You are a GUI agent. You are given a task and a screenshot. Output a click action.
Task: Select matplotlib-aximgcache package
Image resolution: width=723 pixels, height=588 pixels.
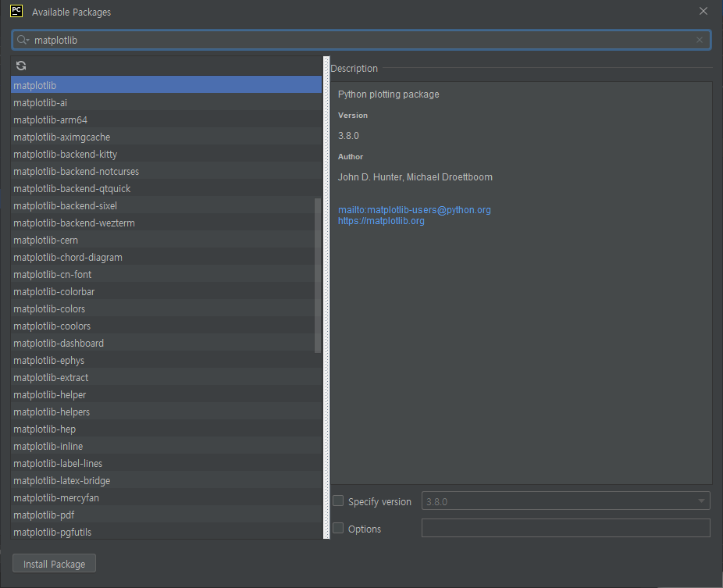coord(166,137)
